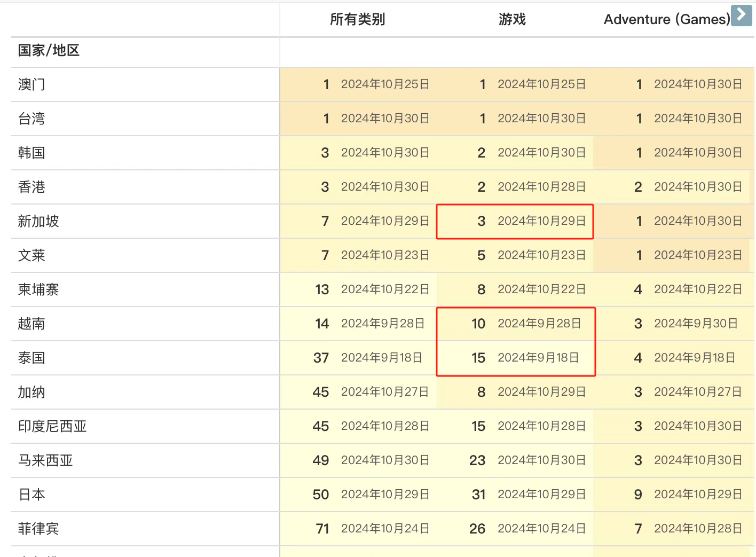Viewport: 756px width, 557px height.
Task: Click 香港 游戏 2024年10月28日 date cell
Action: (x=541, y=187)
